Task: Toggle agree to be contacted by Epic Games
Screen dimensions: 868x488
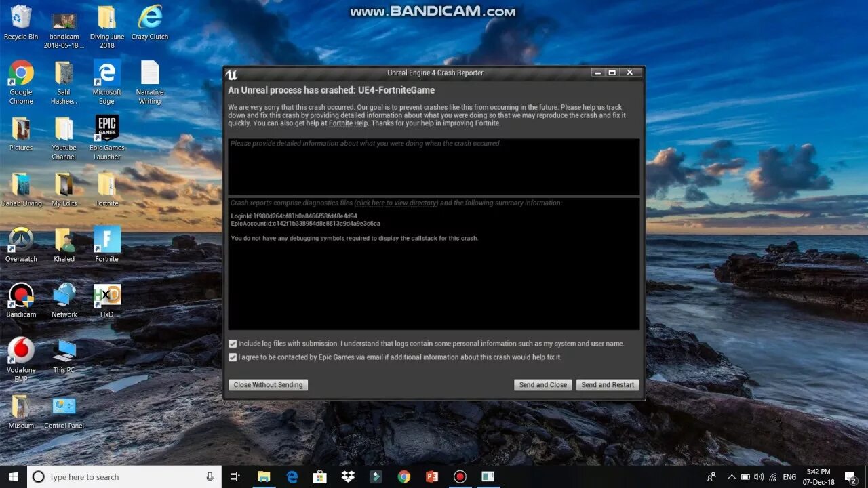Action: 233,357
